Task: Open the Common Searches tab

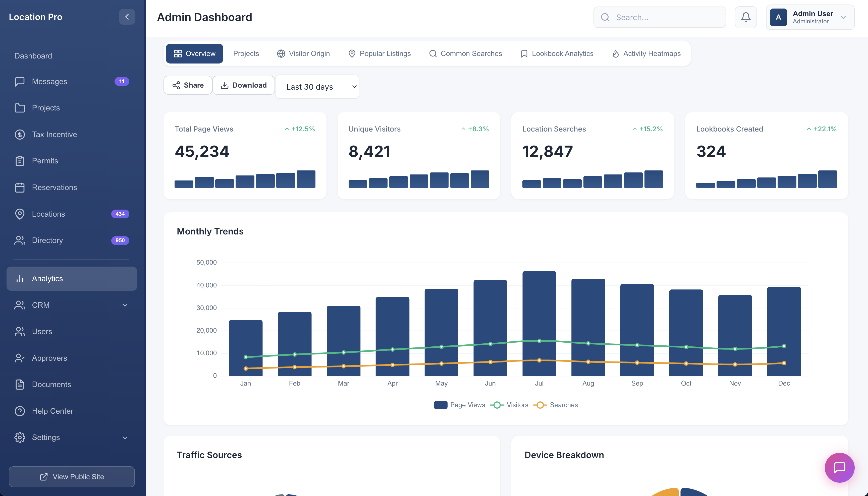Action: (465, 53)
